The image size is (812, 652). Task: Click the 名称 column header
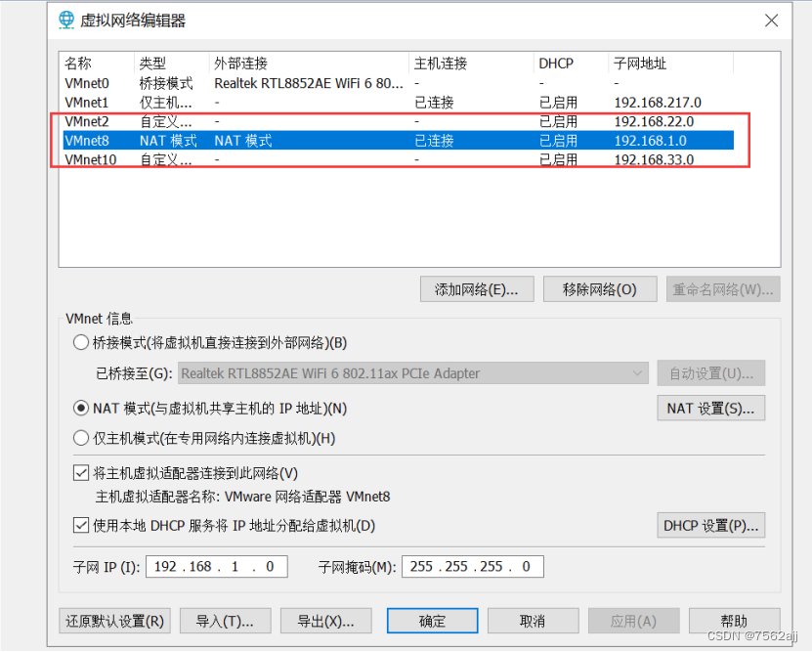tap(98, 64)
